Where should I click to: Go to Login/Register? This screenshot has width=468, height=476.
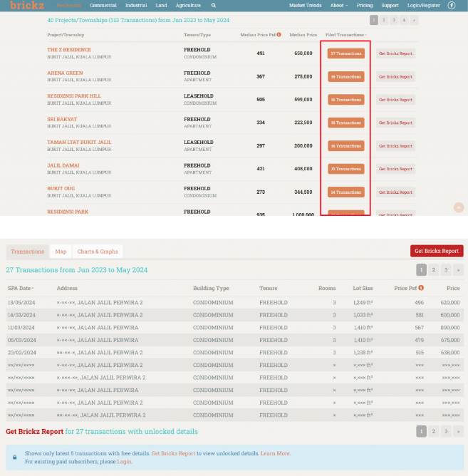423,6
